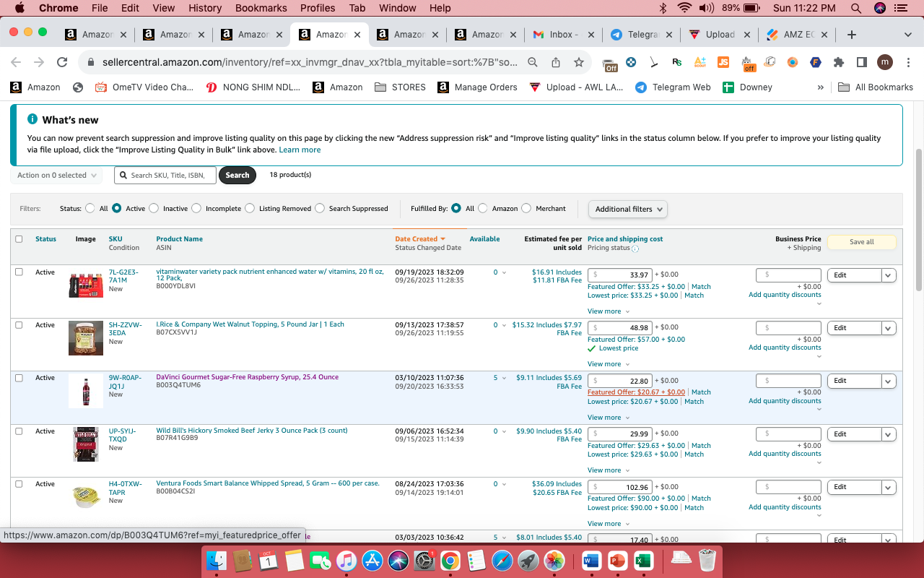Open the Action on 0 selected dropdown
The width and height of the screenshot is (924, 578).
(x=56, y=175)
